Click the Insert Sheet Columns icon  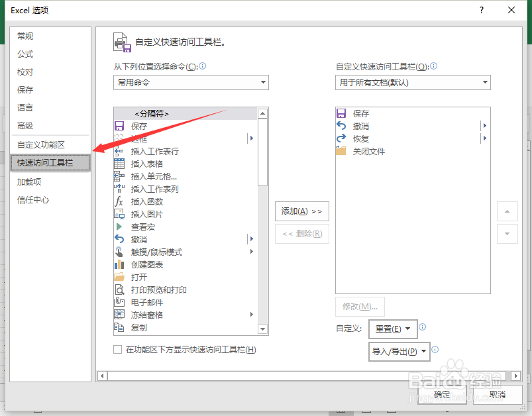[x=119, y=189]
